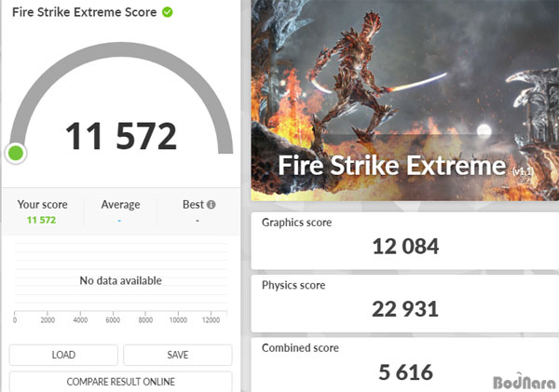Image resolution: width=559 pixels, height=392 pixels.
Task: Click the green dot on the gauge
Action: 16,153
